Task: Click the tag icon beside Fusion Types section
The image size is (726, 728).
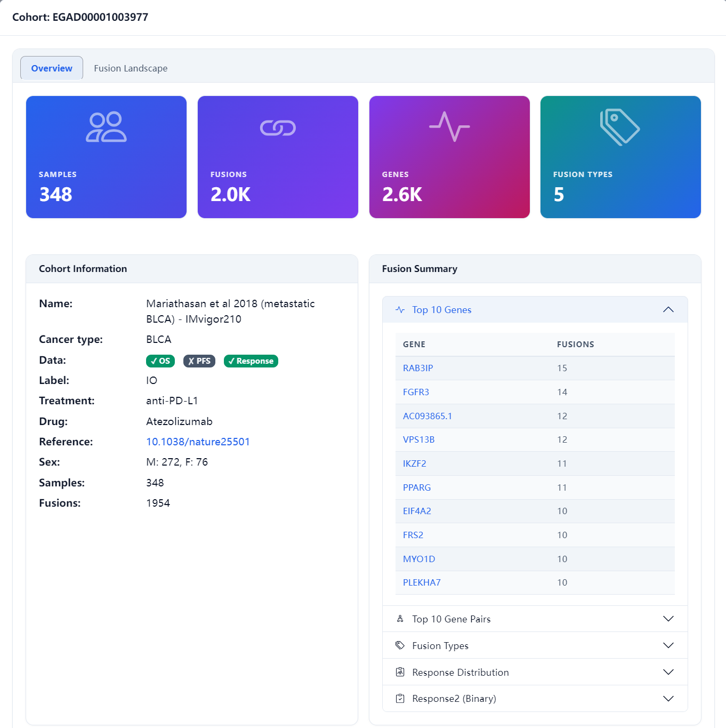Action: click(x=400, y=645)
